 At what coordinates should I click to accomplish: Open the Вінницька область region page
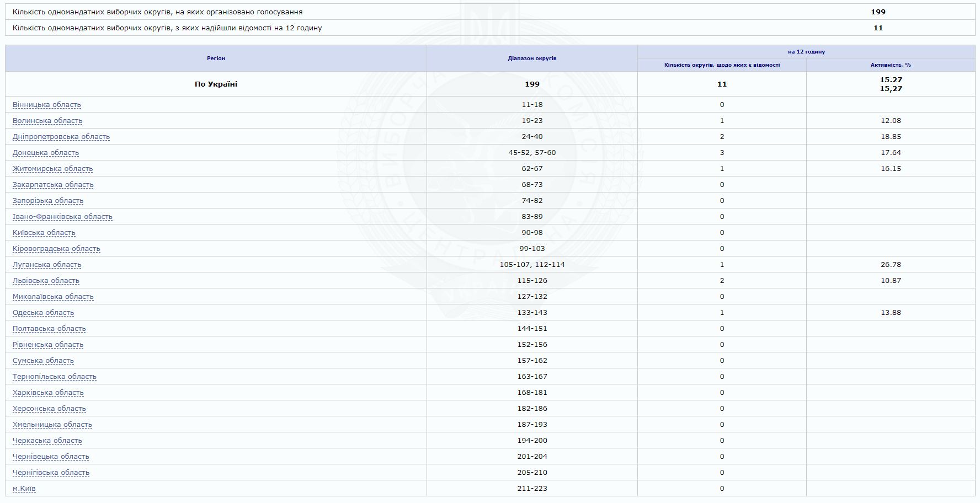(46, 104)
